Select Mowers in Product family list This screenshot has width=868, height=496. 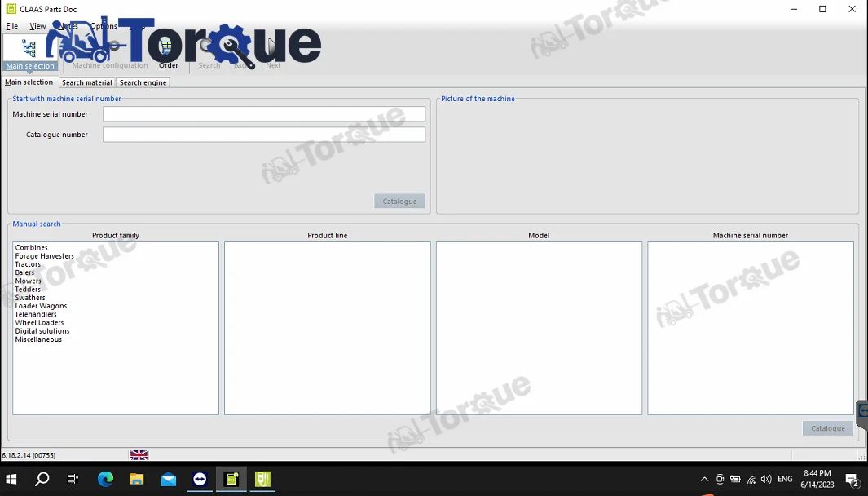tap(29, 281)
